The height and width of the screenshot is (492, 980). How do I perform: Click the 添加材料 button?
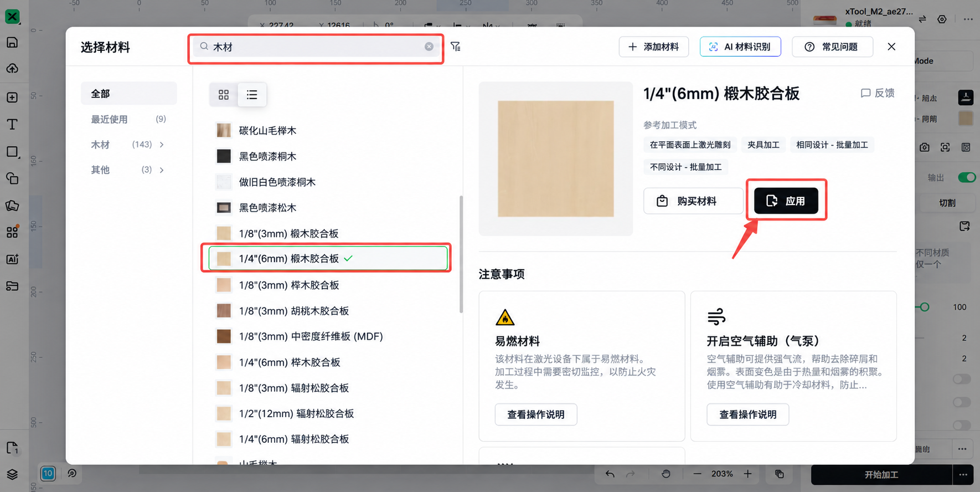(653, 47)
